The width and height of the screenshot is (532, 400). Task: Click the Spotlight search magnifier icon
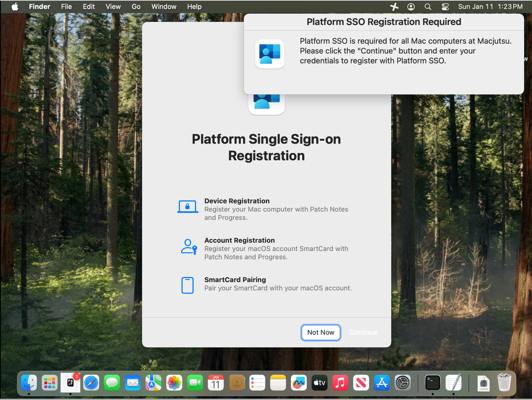point(427,7)
